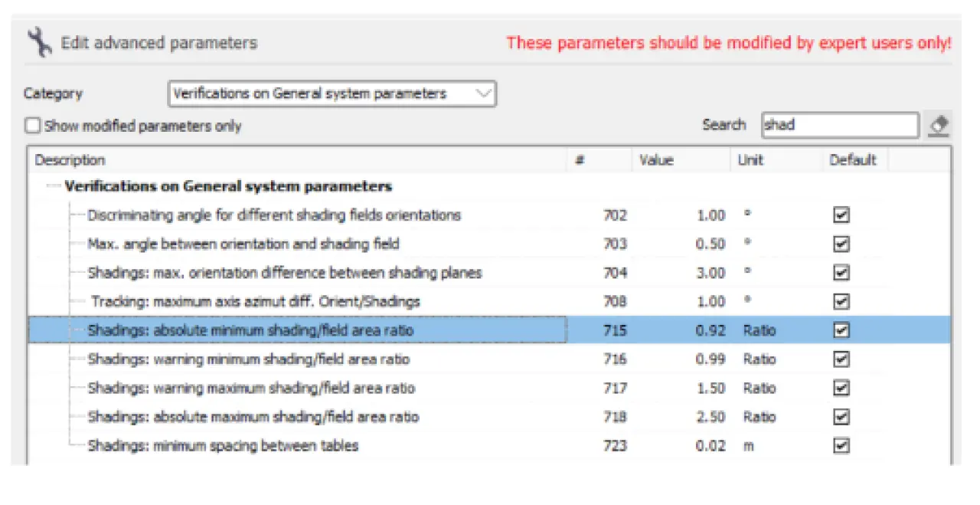Select Max. angle between orientation and shading field
The width and height of the screenshot is (980, 505).
[243, 244]
